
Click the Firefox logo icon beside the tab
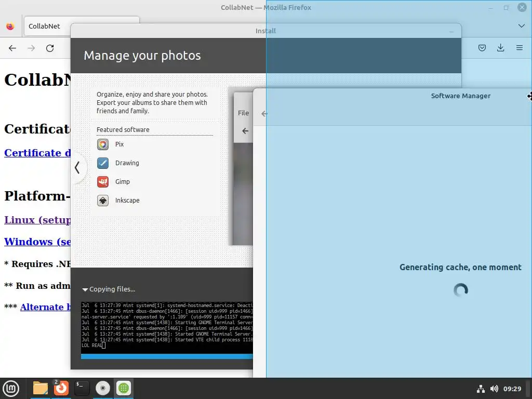(10, 26)
